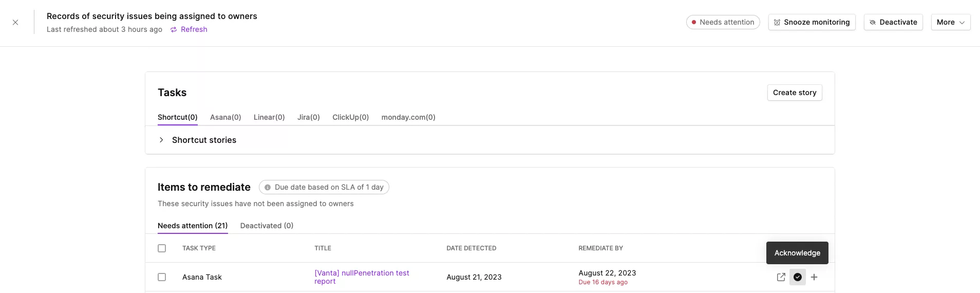Click Snooze monitoring button

click(812, 22)
